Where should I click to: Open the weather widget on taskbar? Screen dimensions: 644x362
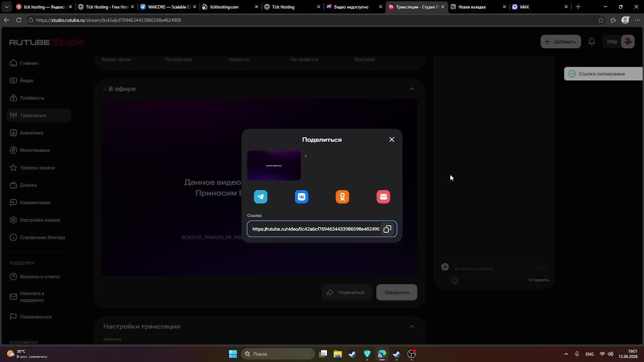(28, 354)
